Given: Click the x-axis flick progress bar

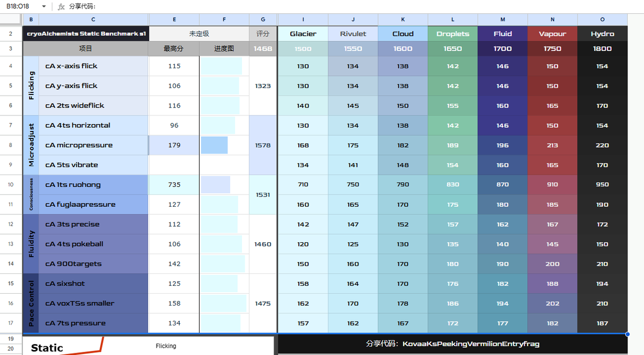Looking at the screenshot, I should (221, 66).
